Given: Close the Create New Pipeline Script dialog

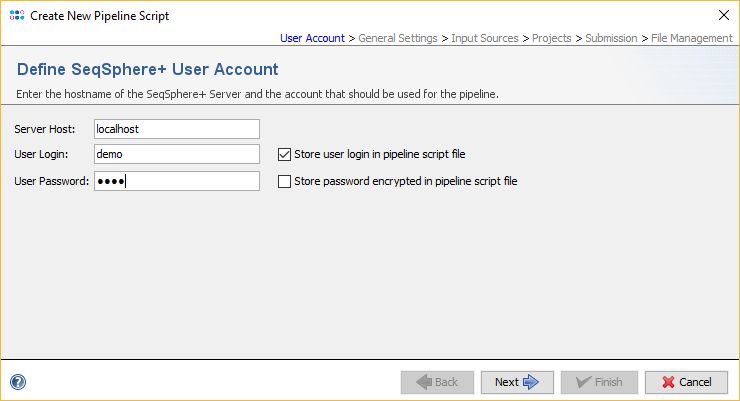Looking at the screenshot, I should pos(723,15).
